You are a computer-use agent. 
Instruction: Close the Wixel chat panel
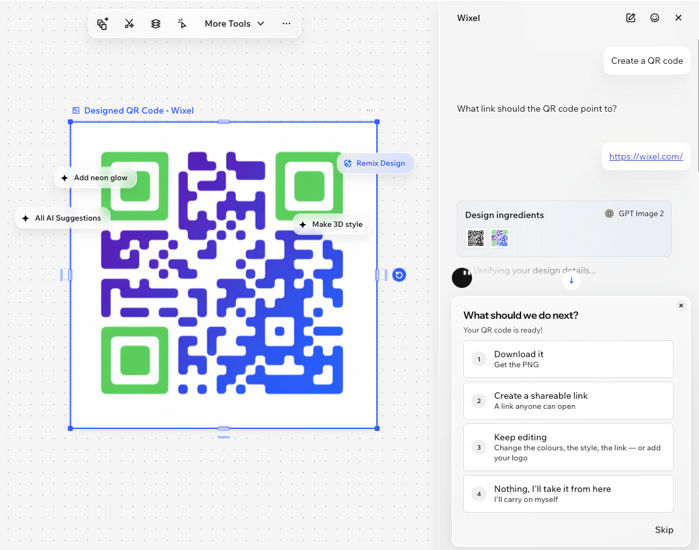[x=678, y=18]
